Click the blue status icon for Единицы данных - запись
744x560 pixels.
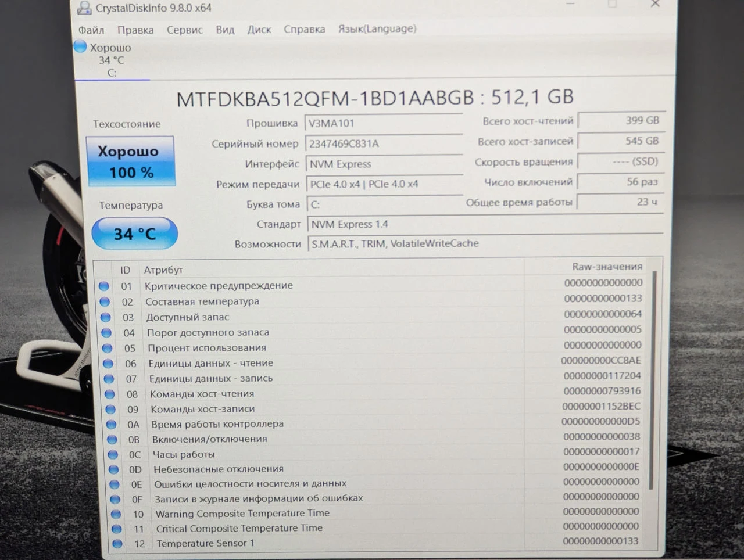[109, 379]
